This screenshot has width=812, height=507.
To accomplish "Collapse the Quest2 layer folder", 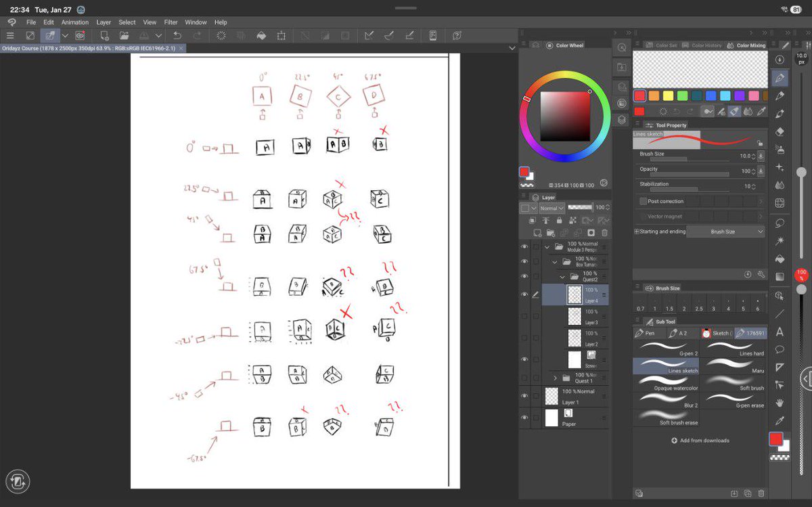I will pos(562,277).
